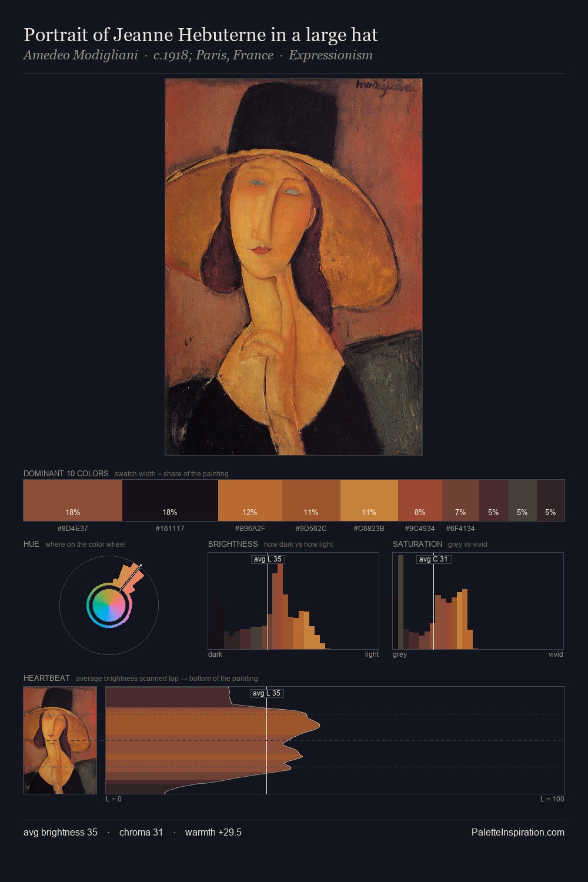
Task: Click the 'HEARTBEAT' section heading
Action: [46, 678]
